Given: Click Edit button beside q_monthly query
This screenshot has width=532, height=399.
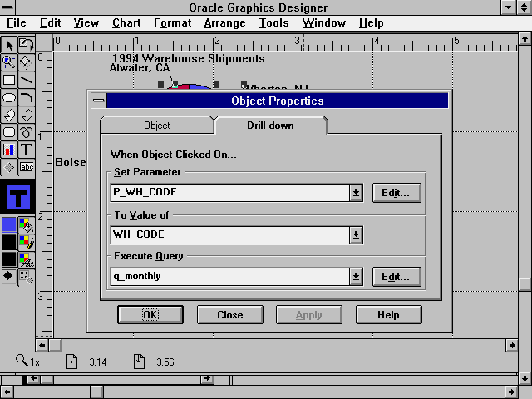Looking at the screenshot, I should [x=396, y=277].
